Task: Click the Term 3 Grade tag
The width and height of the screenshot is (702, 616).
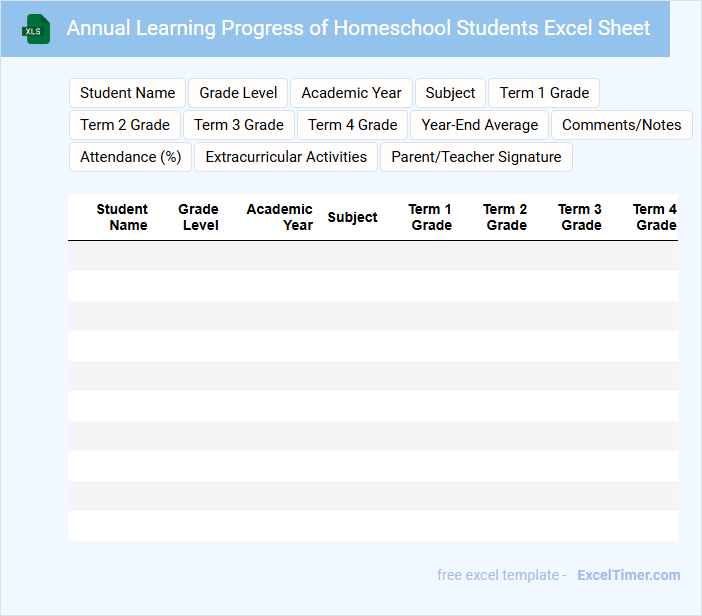Action: [x=239, y=125]
